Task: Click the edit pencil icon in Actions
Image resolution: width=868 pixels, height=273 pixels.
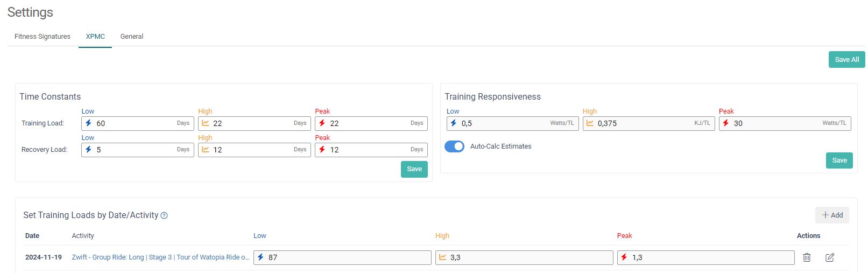Action: [830, 257]
